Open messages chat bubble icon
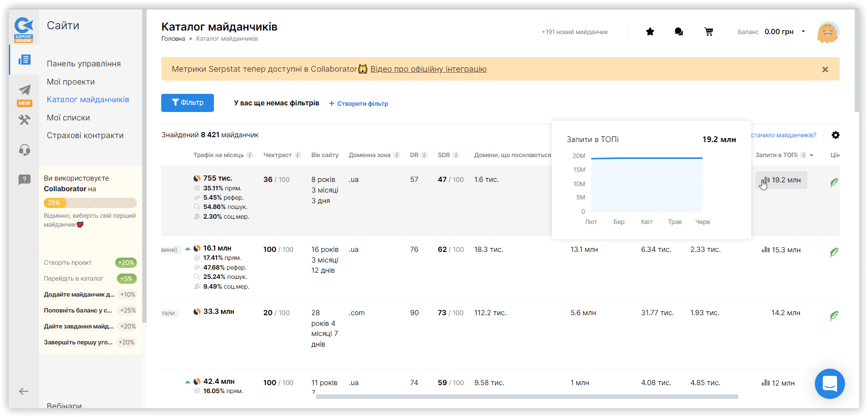The height and width of the screenshot is (417, 868). point(678,32)
